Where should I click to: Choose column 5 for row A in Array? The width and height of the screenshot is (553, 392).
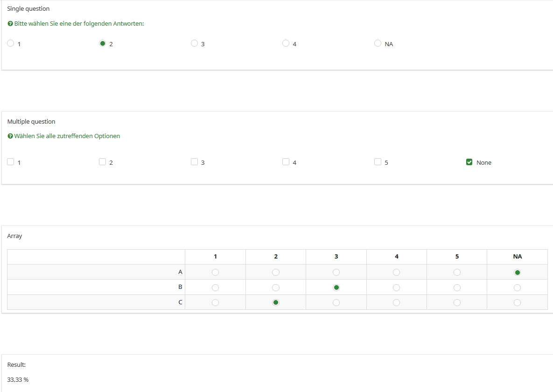tap(457, 272)
